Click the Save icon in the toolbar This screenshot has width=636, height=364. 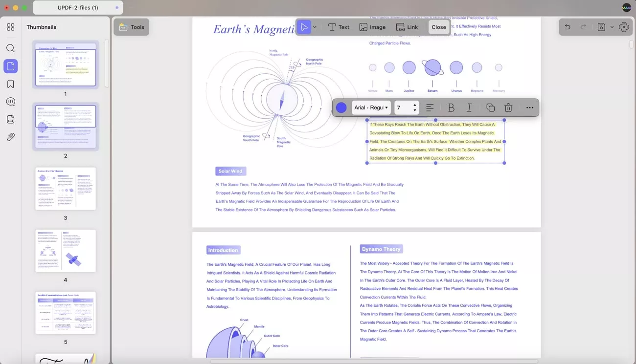click(x=600, y=27)
